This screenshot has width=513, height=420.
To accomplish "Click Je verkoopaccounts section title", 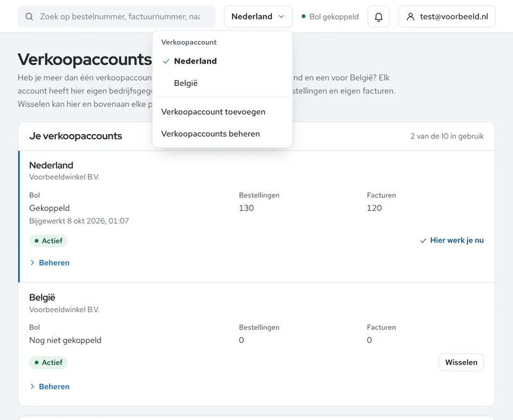I will [76, 136].
